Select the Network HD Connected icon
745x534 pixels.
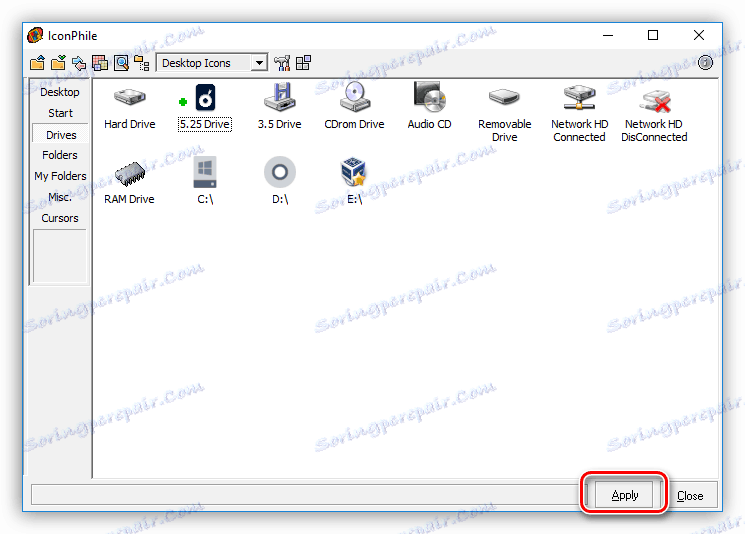[x=579, y=97]
